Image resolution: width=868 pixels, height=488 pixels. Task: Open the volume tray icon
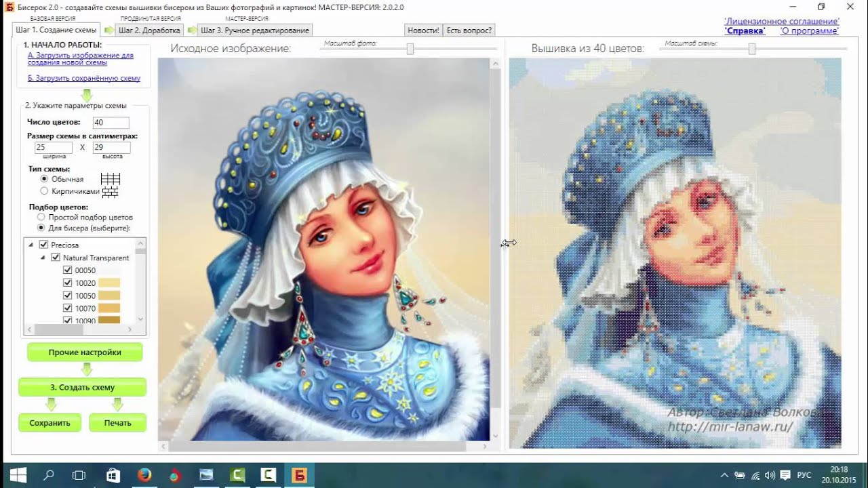pos(770,475)
